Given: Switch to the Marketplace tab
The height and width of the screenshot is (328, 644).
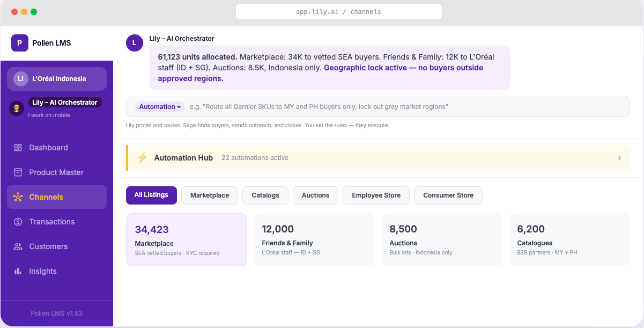Looking at the screenshot, I should (210, 195).
